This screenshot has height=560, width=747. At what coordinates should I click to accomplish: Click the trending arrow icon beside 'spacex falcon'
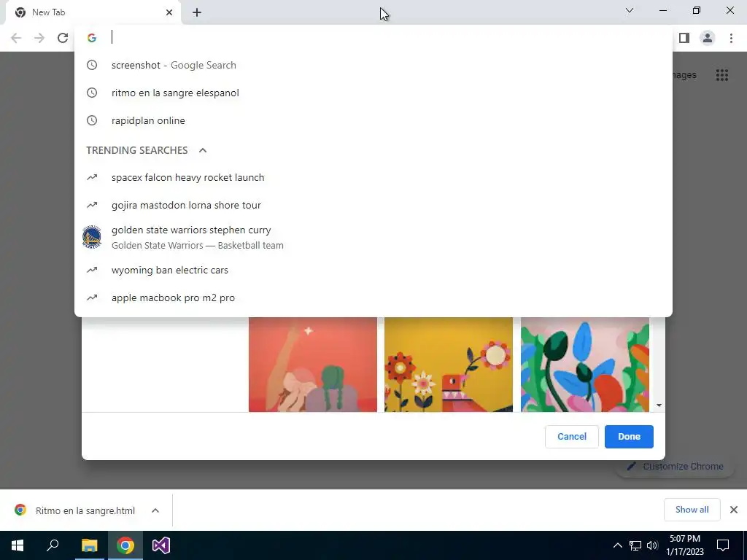[x=91, y=177]
